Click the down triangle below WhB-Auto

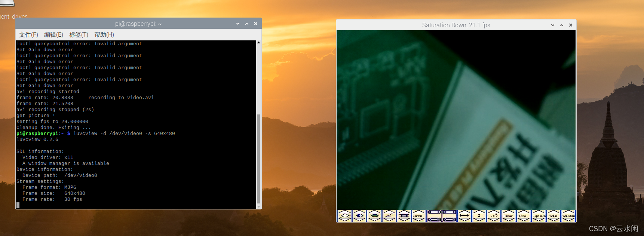[x=568, y=220]
